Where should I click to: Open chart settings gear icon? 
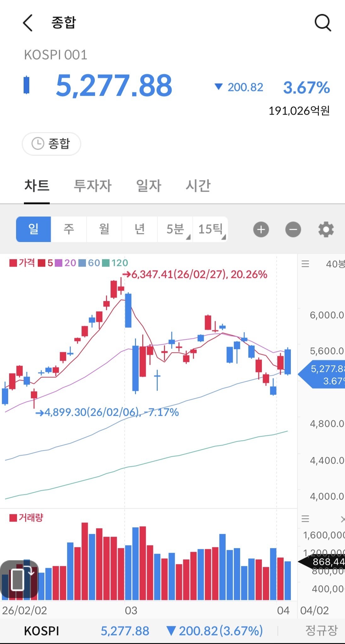pos(326,229)
